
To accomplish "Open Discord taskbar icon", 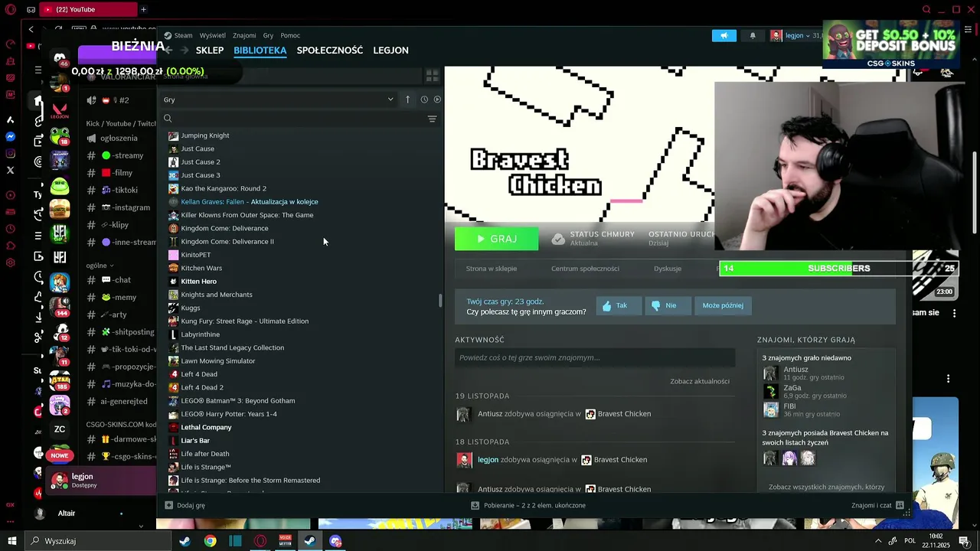I will [335, 541].
